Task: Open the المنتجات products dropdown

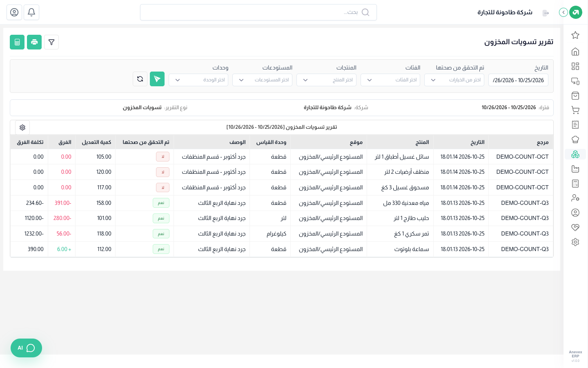Action: (x=326, y=80)
